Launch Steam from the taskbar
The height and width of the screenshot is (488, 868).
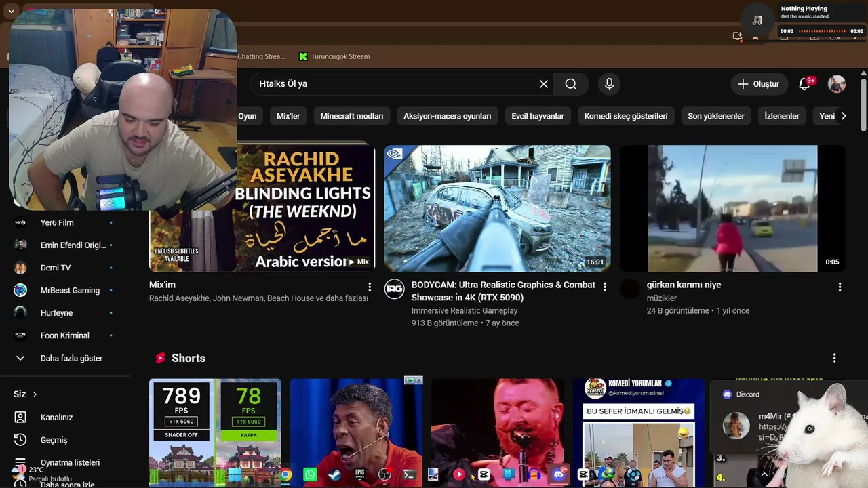click(334, 475)
